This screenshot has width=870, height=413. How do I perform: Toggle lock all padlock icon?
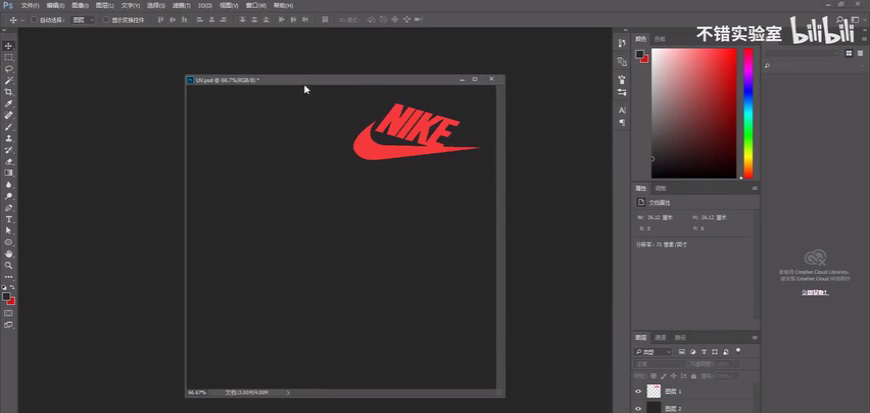click(x=694, y=376)
